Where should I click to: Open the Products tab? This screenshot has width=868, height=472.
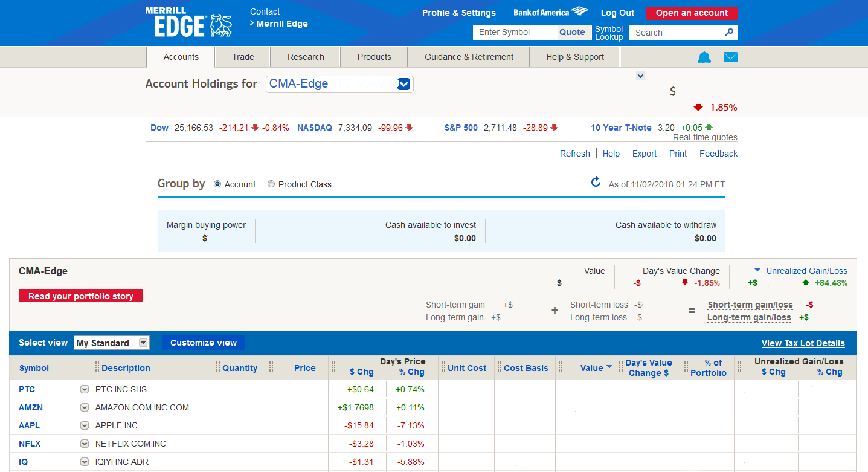pos(375,57)
